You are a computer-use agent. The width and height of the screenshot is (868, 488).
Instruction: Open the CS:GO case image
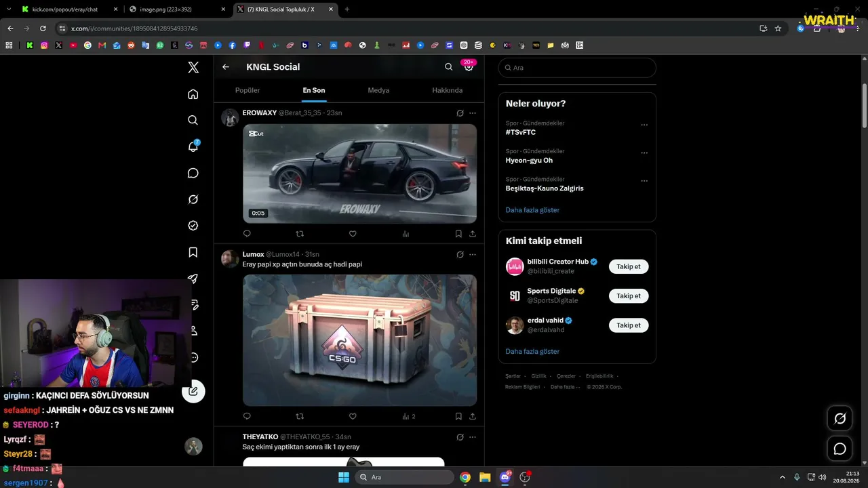coord(360,340)
